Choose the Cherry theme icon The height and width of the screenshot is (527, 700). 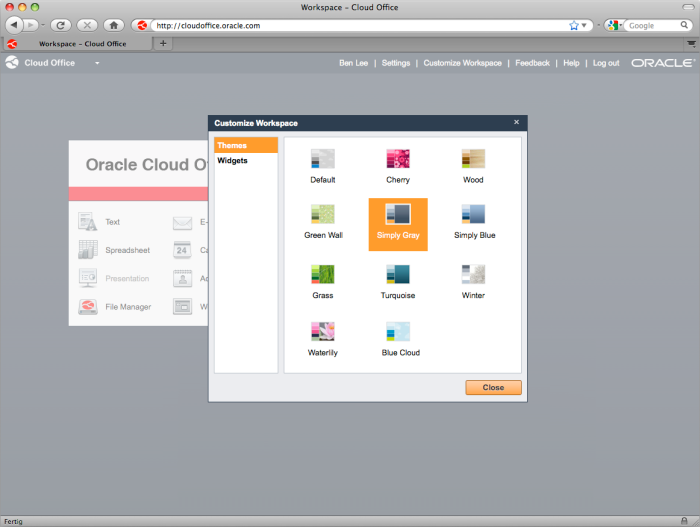[398, 159]
